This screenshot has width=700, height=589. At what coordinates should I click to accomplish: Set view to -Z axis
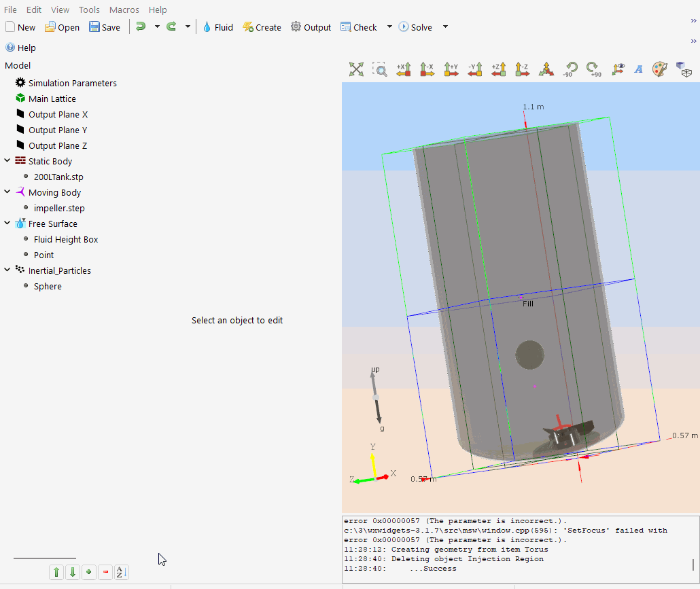point(523,69)
